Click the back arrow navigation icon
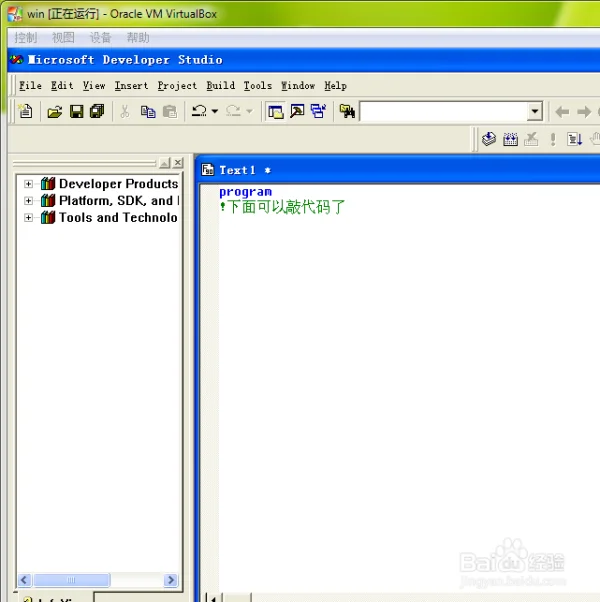This screenshot has width=600, height=602. pyautogui.click(x=562, y=112)
